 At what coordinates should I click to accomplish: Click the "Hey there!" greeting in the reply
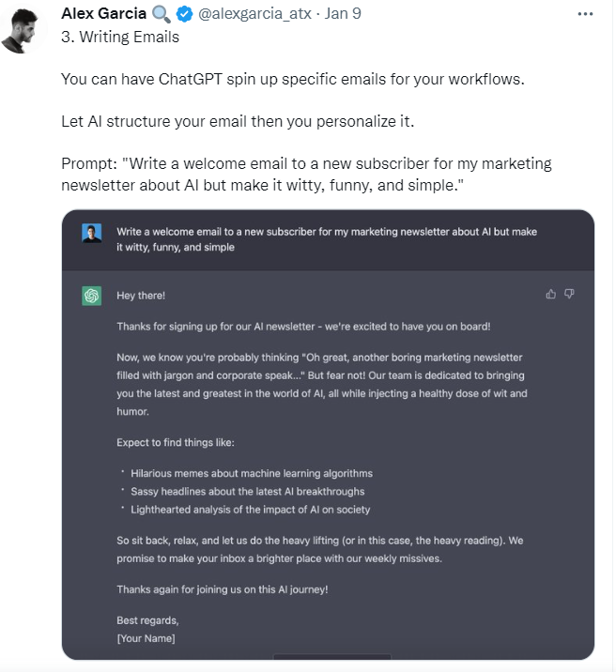tap(141, 296)
